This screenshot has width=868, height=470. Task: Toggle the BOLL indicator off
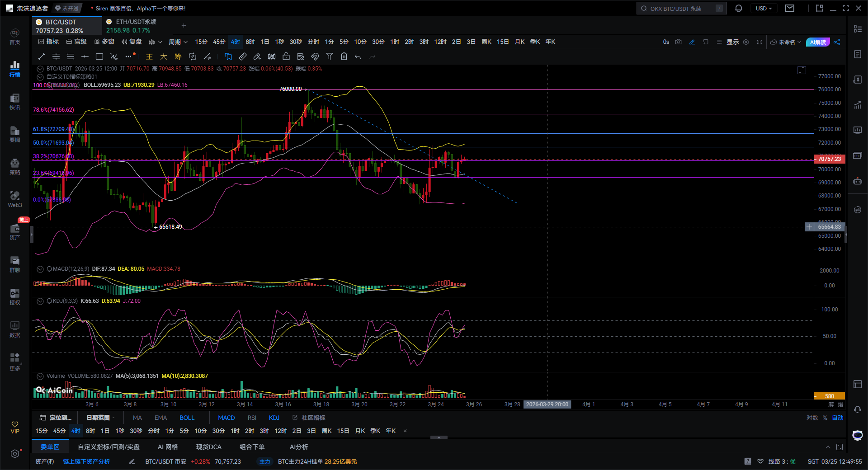(187, 418)
